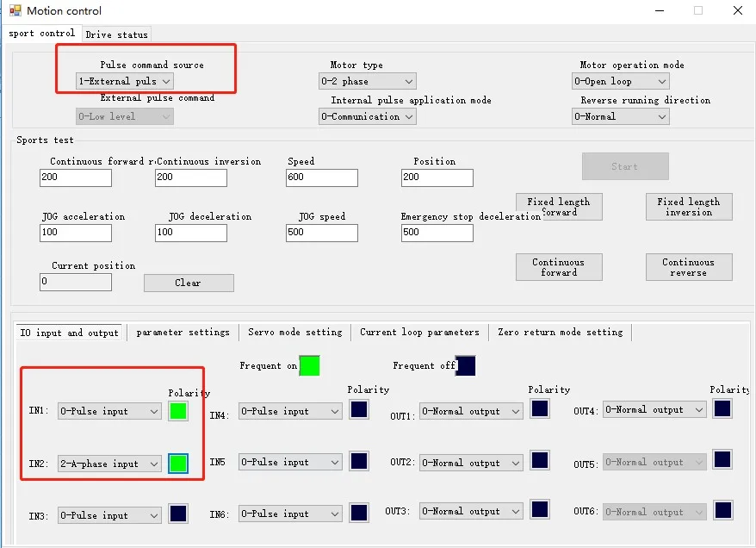Toggle the IN1 polarity indicator
Image resolution: width=756 pixels, height=548 pixels.
178,411
